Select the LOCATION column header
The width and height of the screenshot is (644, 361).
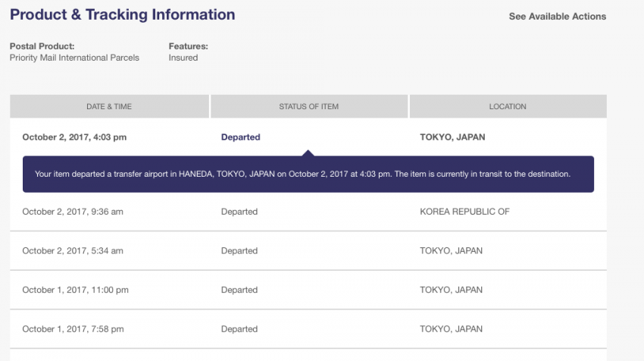[508, 106]
